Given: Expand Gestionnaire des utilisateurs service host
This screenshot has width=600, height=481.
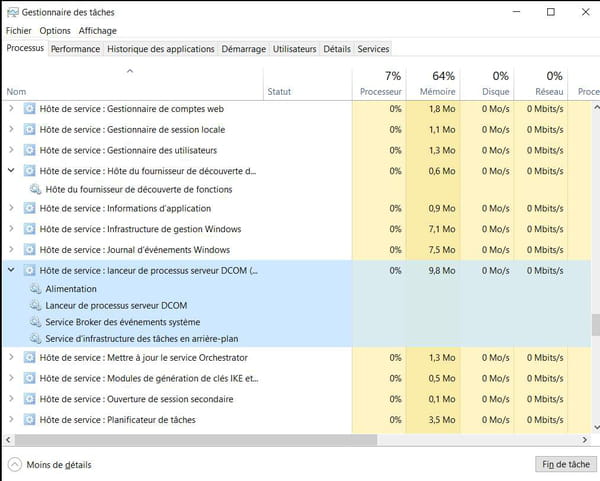Looking at the screenshot, I should (11, 150).
